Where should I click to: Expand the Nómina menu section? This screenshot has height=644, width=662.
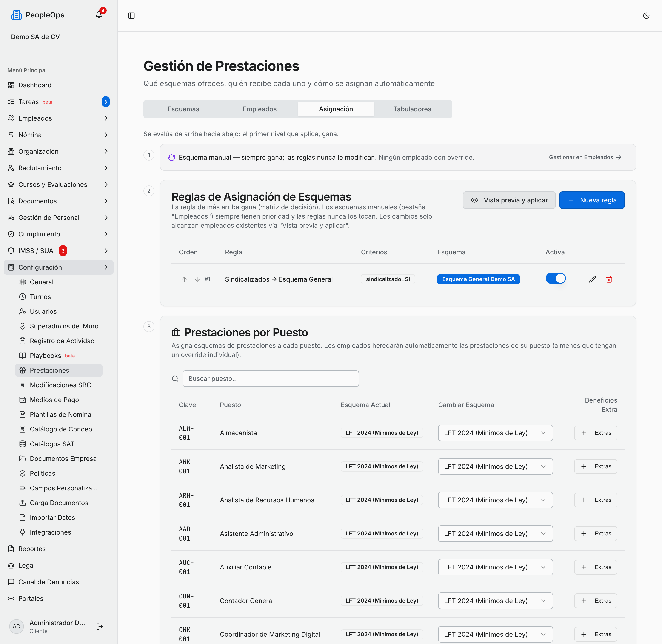pyautogui.click(x=58, y=135)
